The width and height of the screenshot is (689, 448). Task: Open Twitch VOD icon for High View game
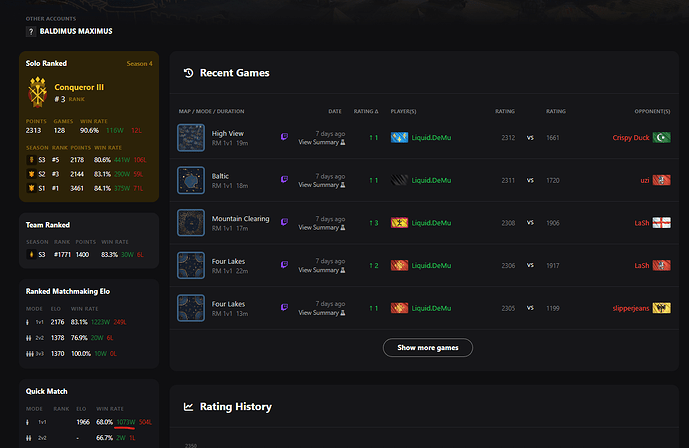tap(284, 137)
